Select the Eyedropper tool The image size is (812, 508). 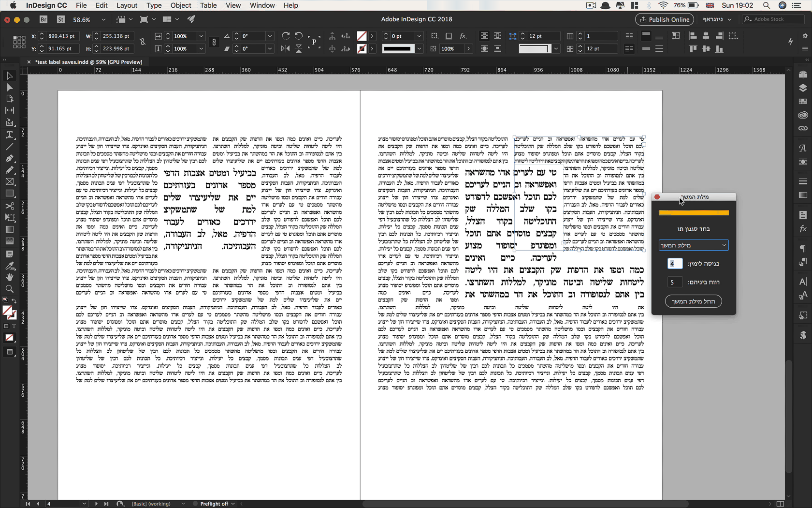click(x=9, y=266)
